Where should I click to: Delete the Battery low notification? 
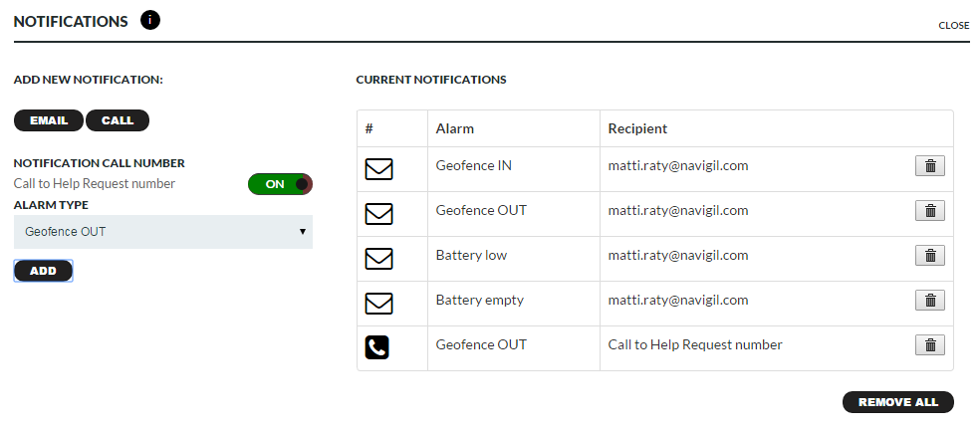929,256
